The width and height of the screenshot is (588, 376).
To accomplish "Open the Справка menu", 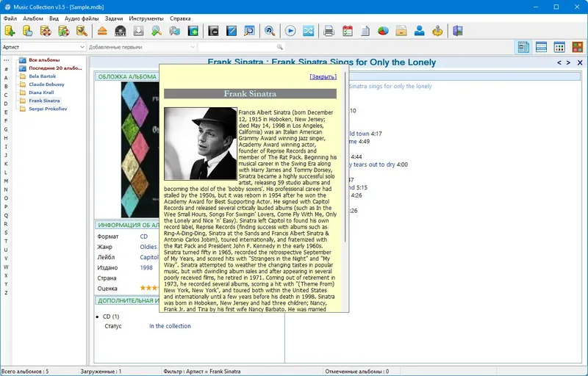I will point(180,18).
